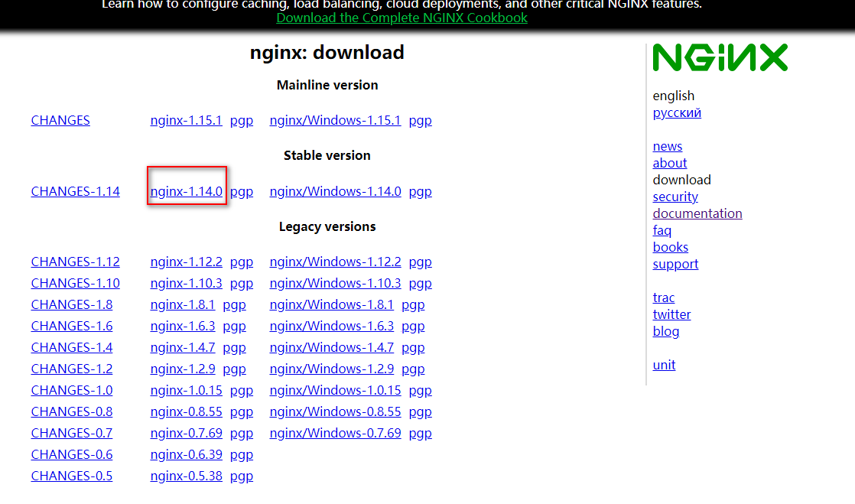Open CHANGES-1.8 link

[x=72, y=304]
